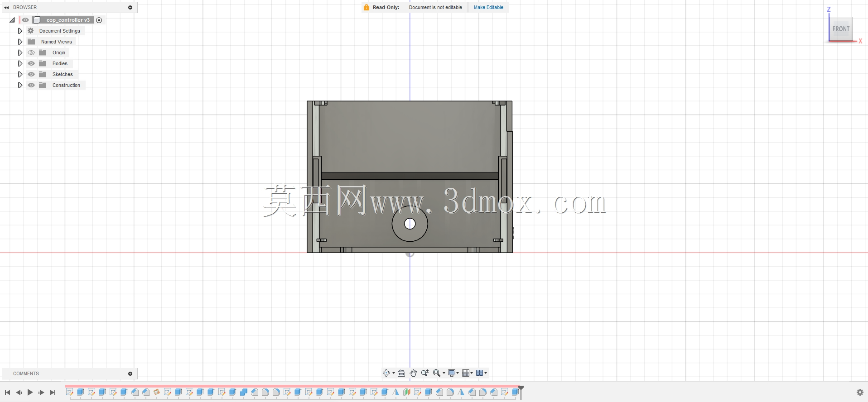Click the Zoom Window/Fit icon

coord(436,373)
